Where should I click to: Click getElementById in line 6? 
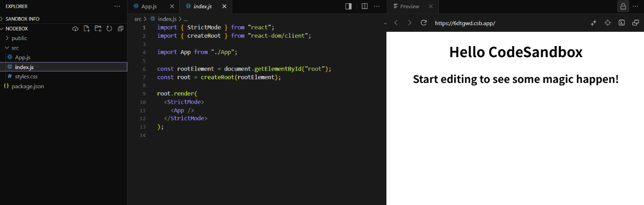point(278,69)
